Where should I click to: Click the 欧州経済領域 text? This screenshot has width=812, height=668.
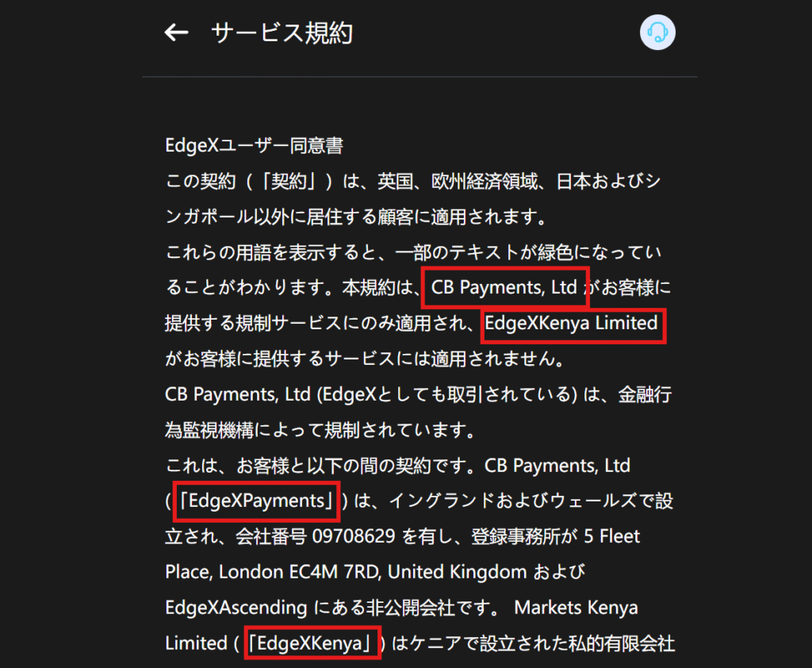(x=485, y=182)
